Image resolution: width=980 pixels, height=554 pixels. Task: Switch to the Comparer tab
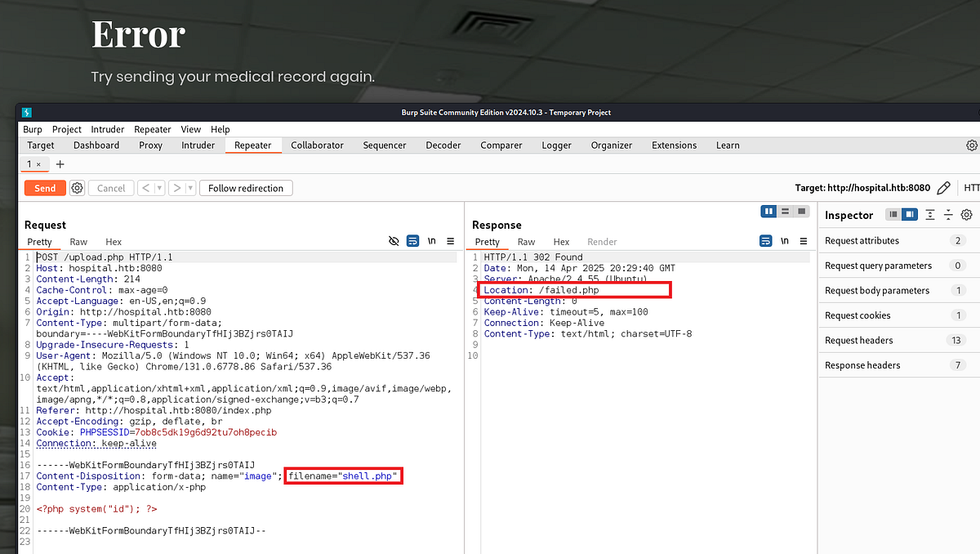coord(501,145)
